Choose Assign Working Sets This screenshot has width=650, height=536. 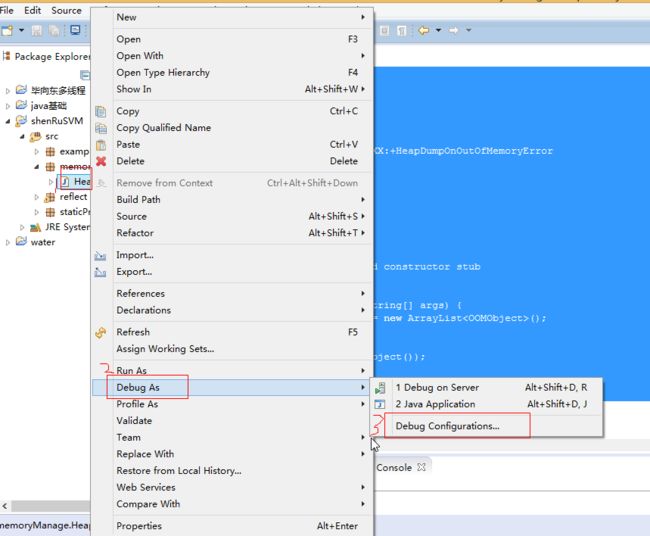pyautogui.click(x=233, y=349)
